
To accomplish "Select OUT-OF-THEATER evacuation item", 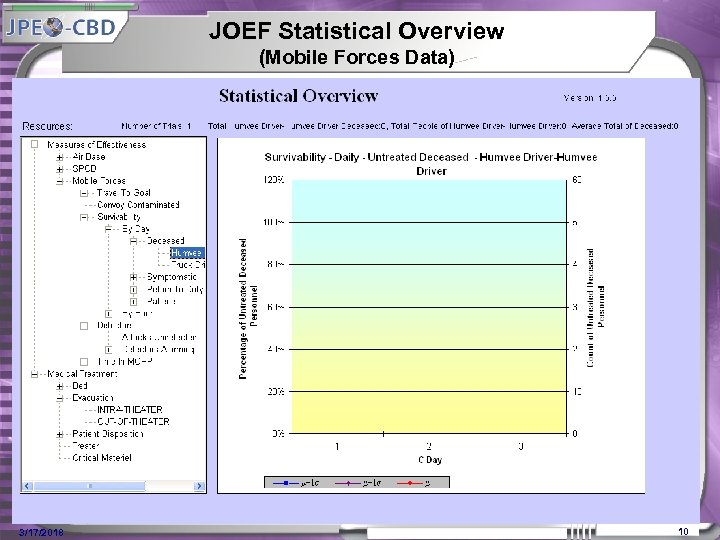I will pyautogui.click(x=133, y=422).
